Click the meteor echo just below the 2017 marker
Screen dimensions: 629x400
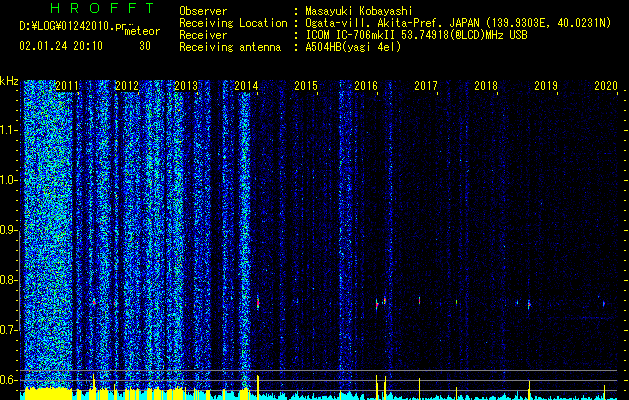click(x=420, y=300)
